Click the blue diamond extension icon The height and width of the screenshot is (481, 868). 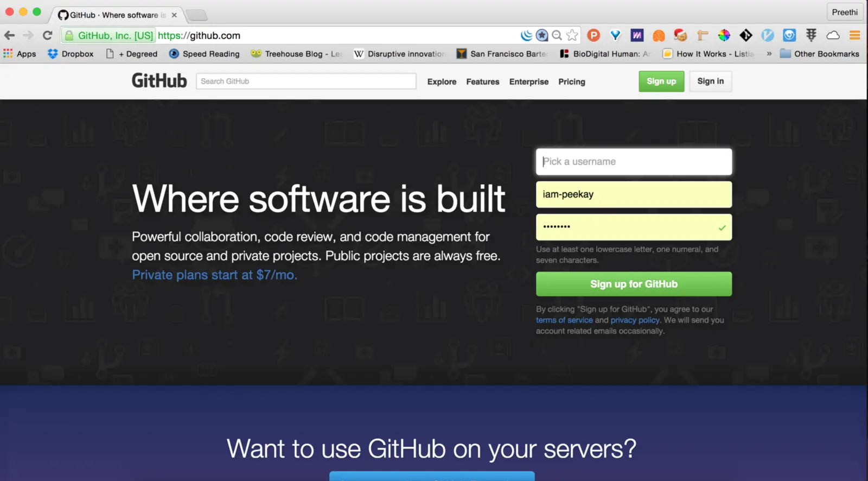615,35
